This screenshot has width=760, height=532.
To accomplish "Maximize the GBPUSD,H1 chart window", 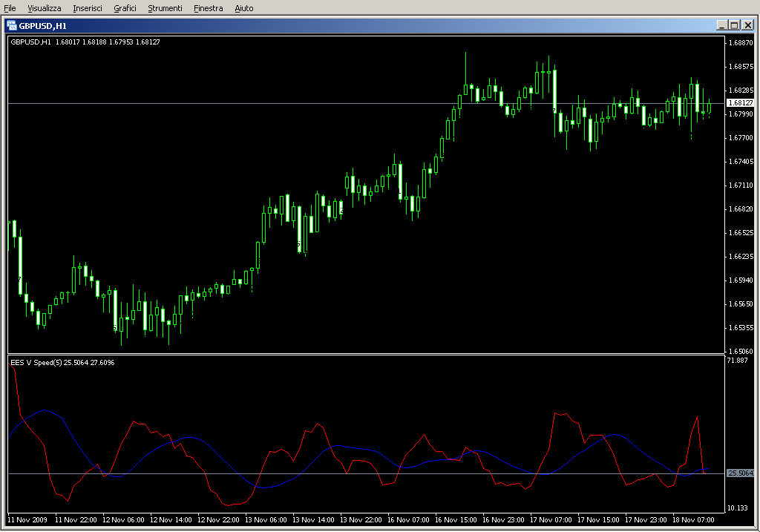I will pyautogui.click(x=734, y=25).
